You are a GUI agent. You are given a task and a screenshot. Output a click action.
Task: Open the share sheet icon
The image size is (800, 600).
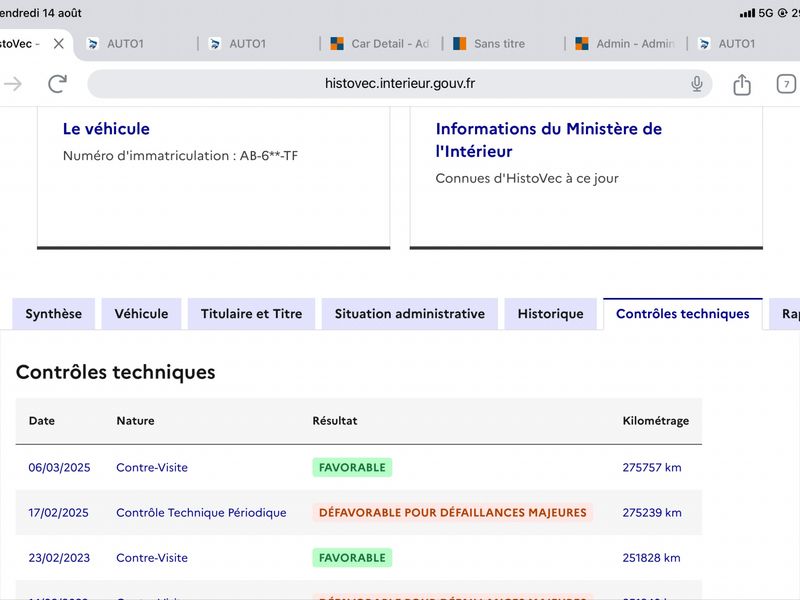click(x=742, y=84)
